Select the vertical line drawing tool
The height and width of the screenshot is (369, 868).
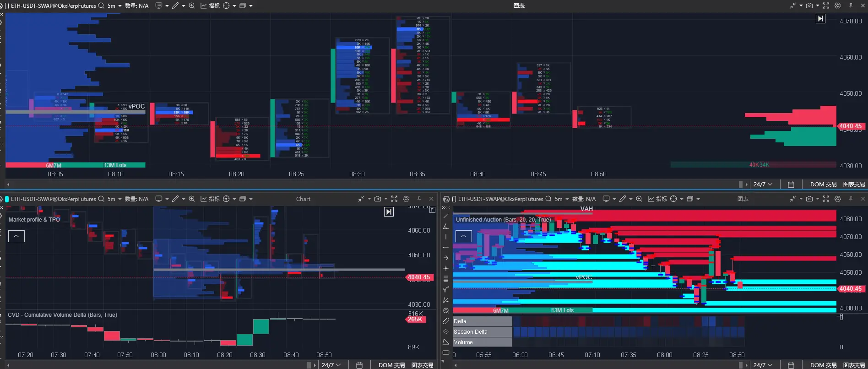(x=446, y=237)
